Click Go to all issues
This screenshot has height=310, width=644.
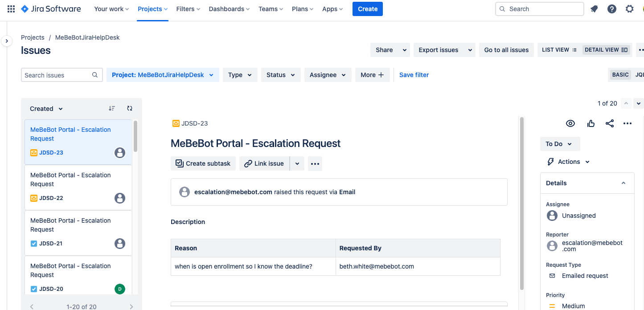pos(506,50)
